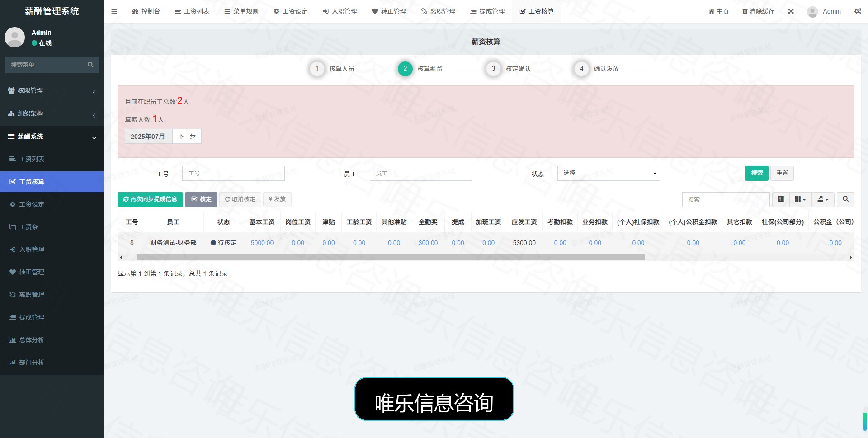
Task: Focus the 员工 input field
Action: pyautogui.click(x=421, y=173)
